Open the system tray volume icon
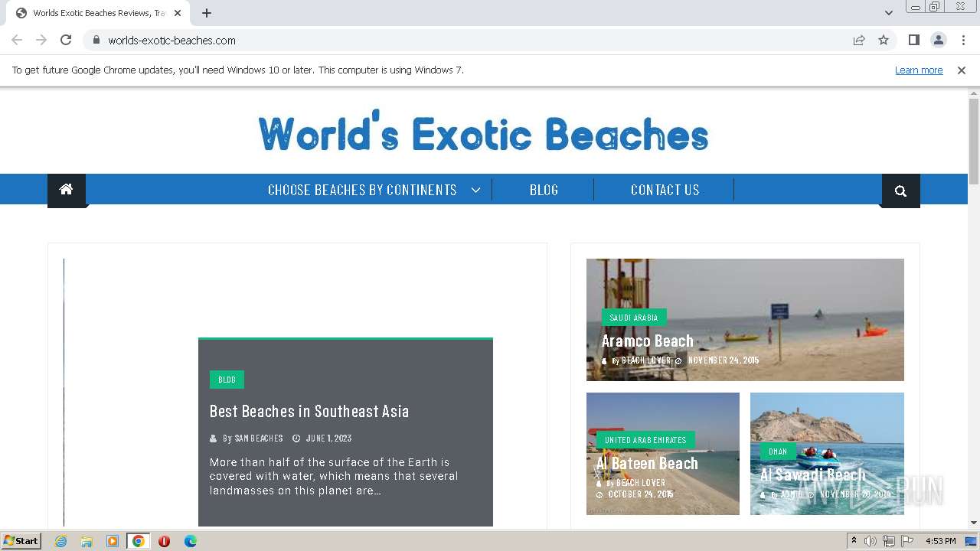The width and height of the screenshot is (980, 551). click(x=871, y=541)
